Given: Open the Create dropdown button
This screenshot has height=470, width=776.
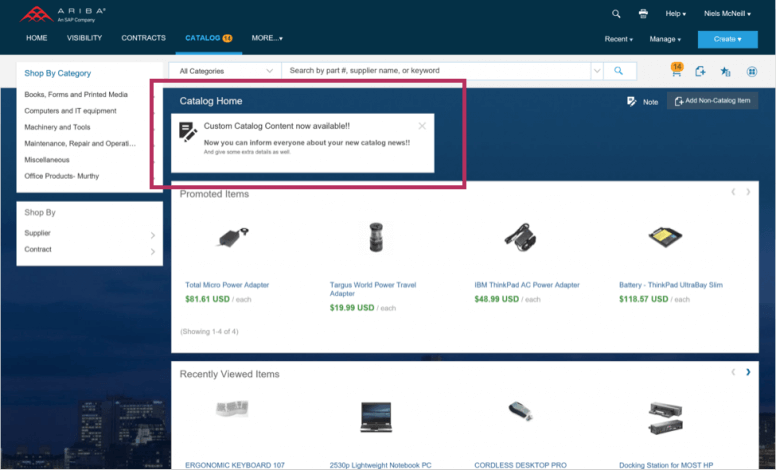Looking at the screenshot, I should click(727, 39).
